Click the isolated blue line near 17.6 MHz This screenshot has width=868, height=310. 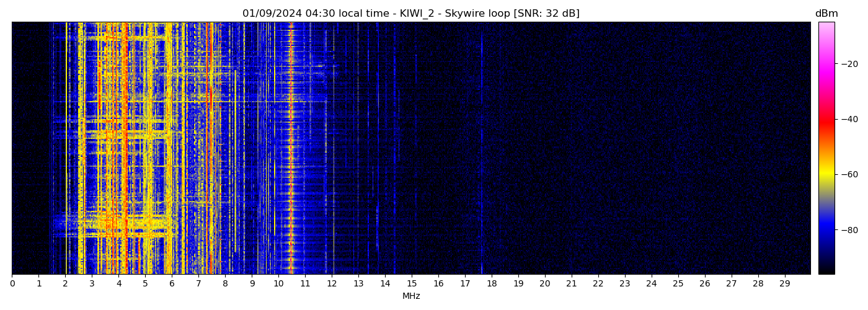(481, 149)
